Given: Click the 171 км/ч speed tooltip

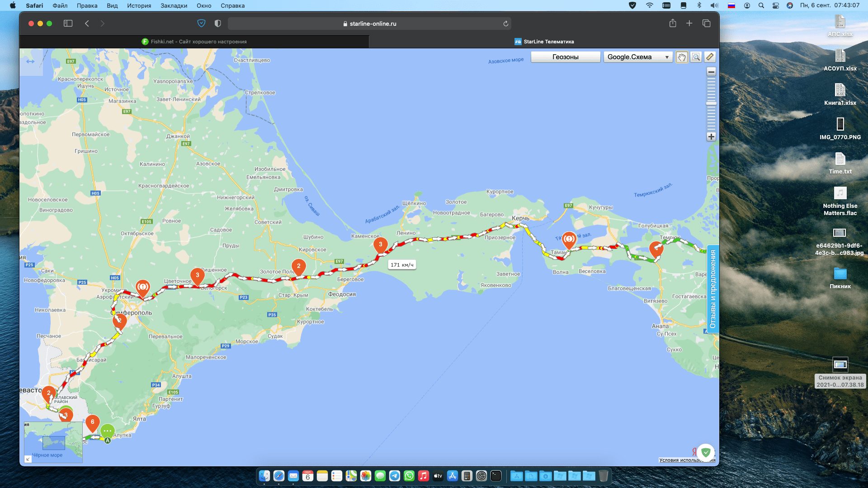Looking at the screenshot, I should tap(402, 265).
